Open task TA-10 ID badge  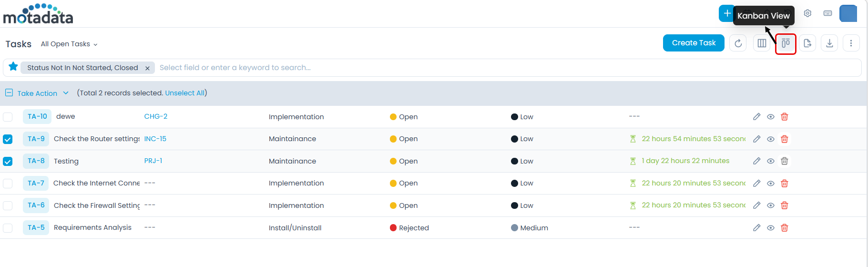tap(37, 116)
